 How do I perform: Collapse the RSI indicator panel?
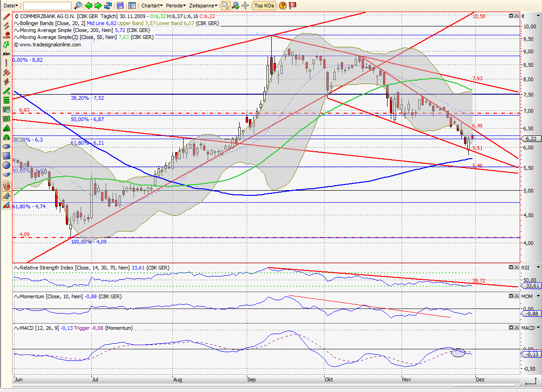coord(511,267)
